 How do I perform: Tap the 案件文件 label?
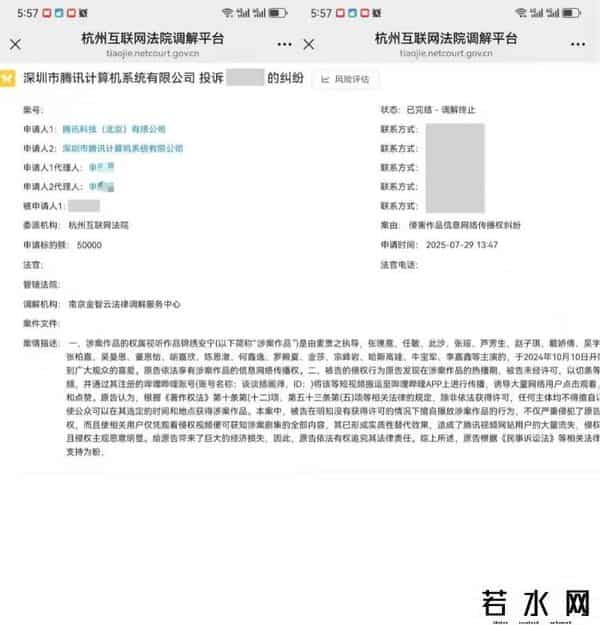(41, 324)
